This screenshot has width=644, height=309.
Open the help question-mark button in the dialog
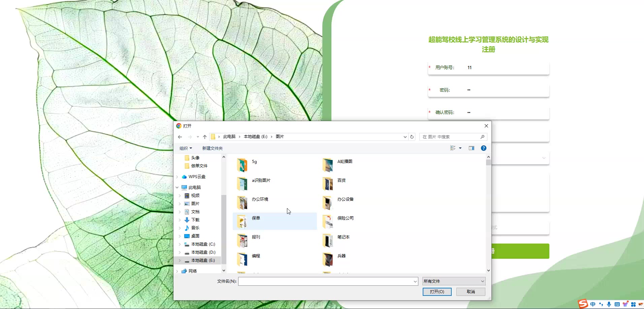point(484,148)
